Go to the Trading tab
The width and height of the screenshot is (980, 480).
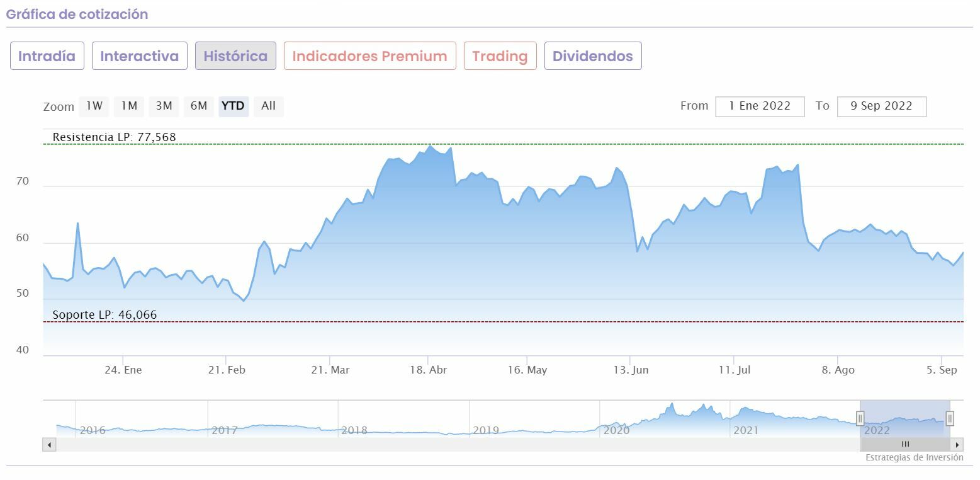coord(500,56)
